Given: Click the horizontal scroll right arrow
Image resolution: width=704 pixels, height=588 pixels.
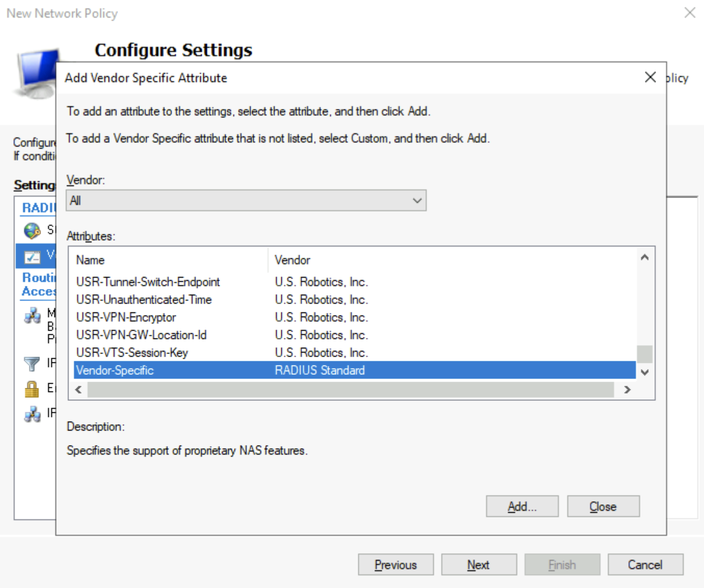Looking at the screenshot, I should coord(627,389).
